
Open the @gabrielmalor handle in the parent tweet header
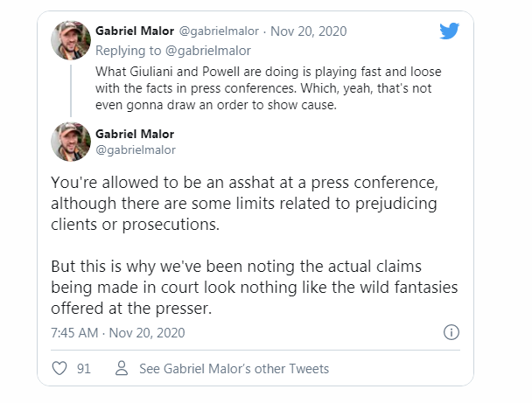[x=219, y=31]
